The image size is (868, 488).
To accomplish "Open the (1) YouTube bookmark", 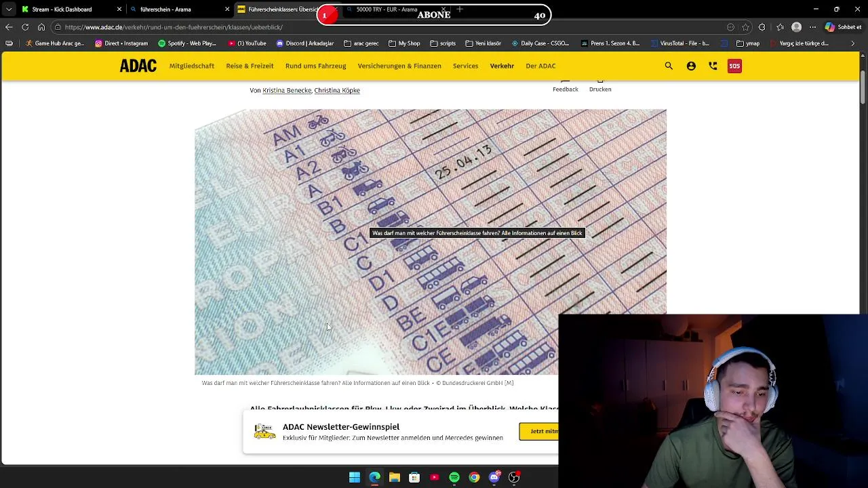I will [248, 43].
